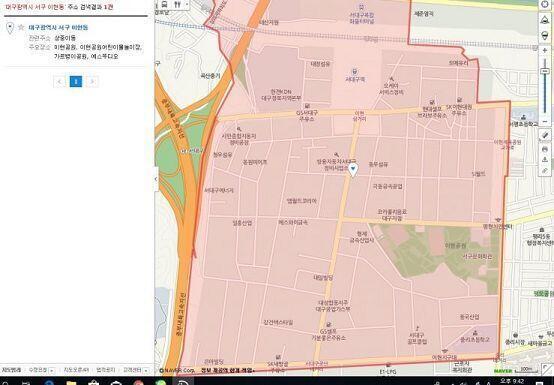The height and width of the screenshot is (385, 554).
Task: Click the zoom in plus button
Action: coord(544,51)
